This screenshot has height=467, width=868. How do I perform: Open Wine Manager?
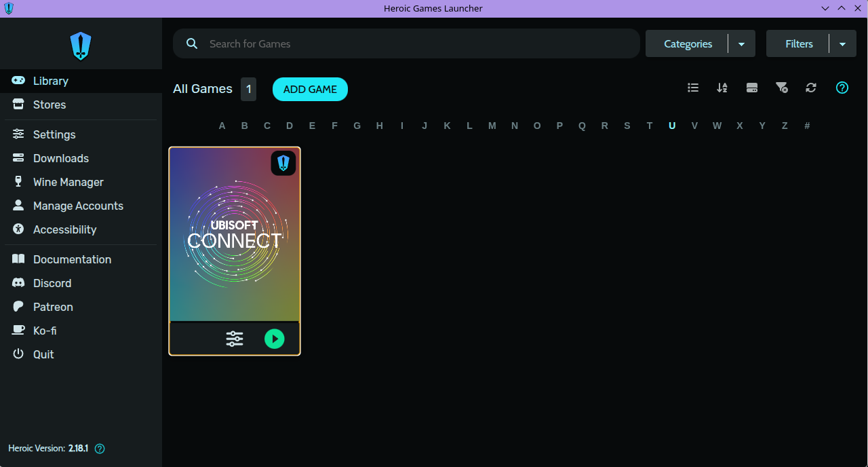[81, 182]
